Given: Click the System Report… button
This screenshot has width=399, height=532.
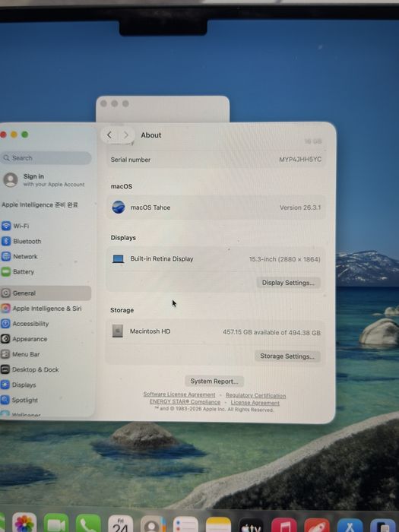Looking at the screenshot, I should (214, 381).
